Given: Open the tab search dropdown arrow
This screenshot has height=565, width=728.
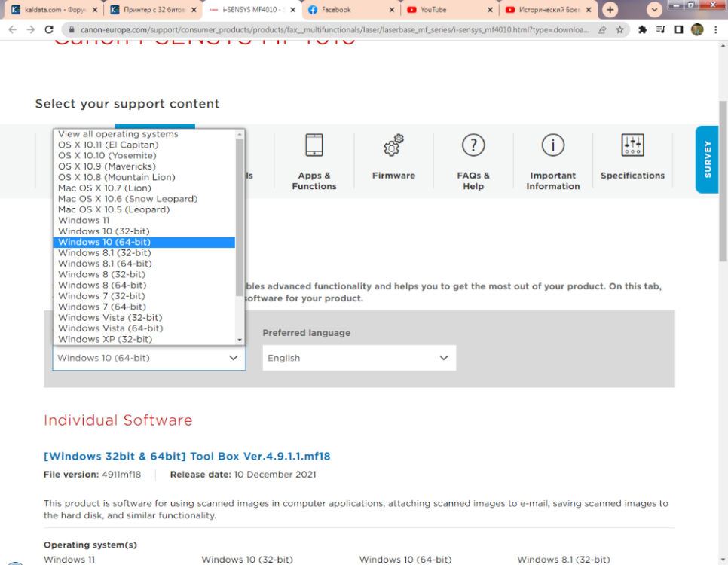Looking at the screenshot, I should coord(654,9).
